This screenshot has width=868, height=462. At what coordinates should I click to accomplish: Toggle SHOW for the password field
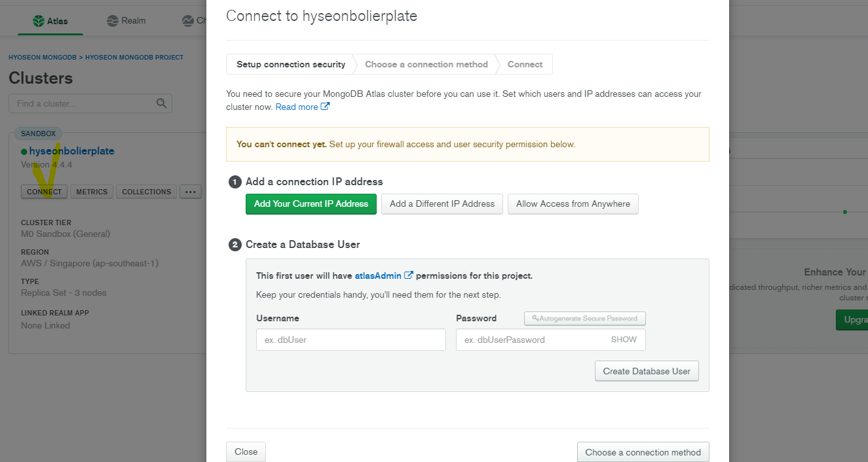[624, 340]
